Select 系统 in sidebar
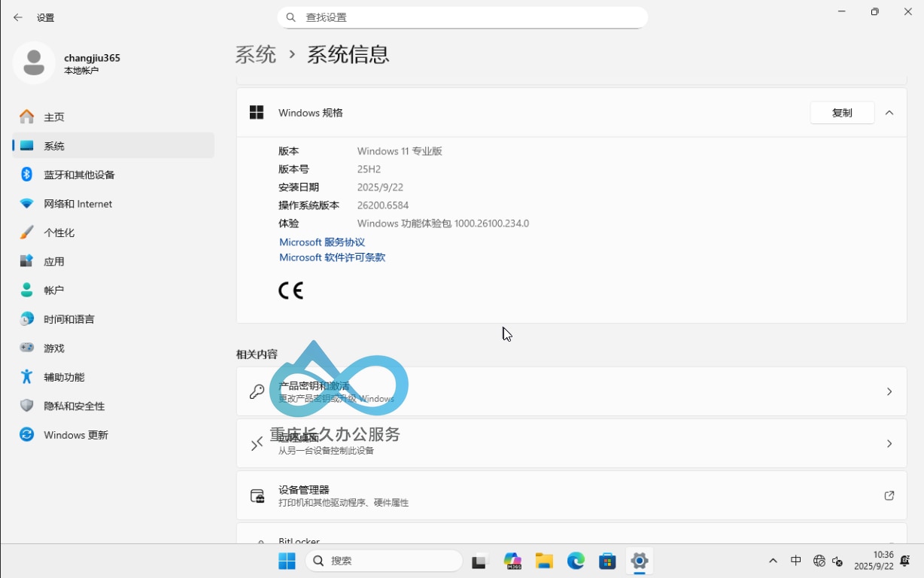The height and width of the screenshot is (578, 924). tap(113, 146)
